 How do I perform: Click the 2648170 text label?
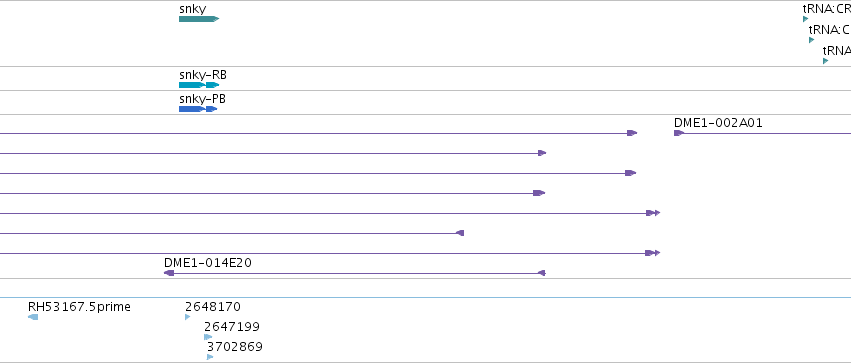click(x=213, y=307)
